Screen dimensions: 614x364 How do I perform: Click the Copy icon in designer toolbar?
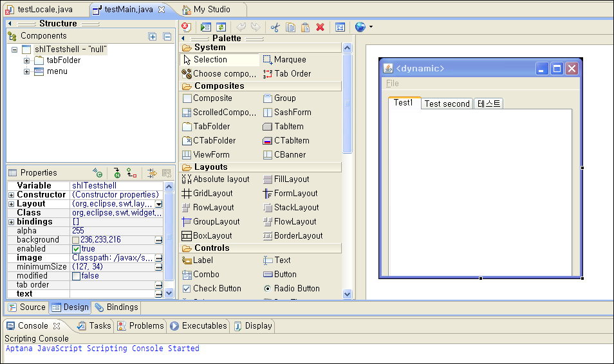(290, 27)
